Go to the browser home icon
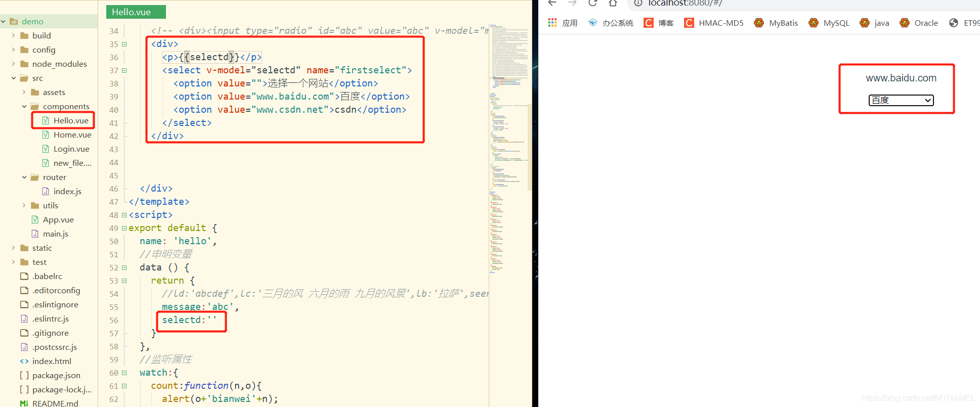 point(613,3)
